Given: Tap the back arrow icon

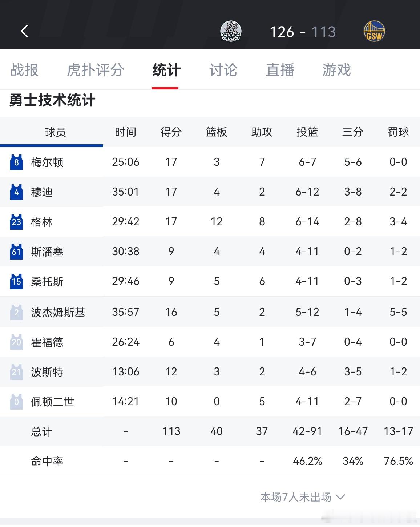Looking at the screenshot, I should tap(24, 31).
